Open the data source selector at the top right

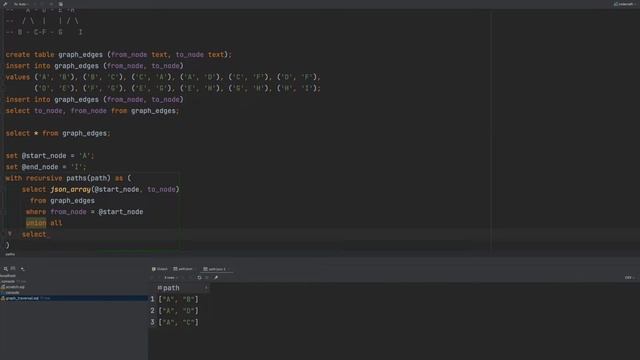pyautogui.click(x=626, y=4)
